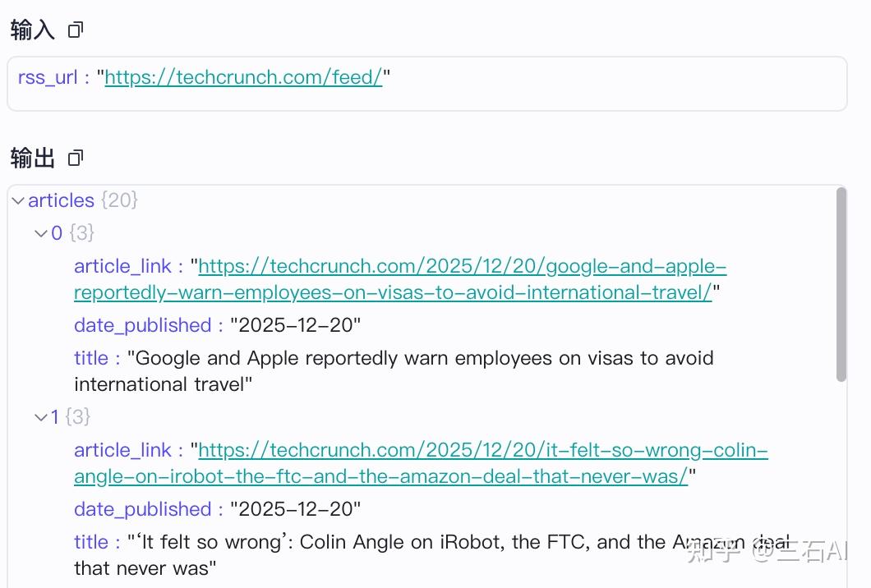Collapse the articles tree node

pyautogui.click(x=18, y=200)
